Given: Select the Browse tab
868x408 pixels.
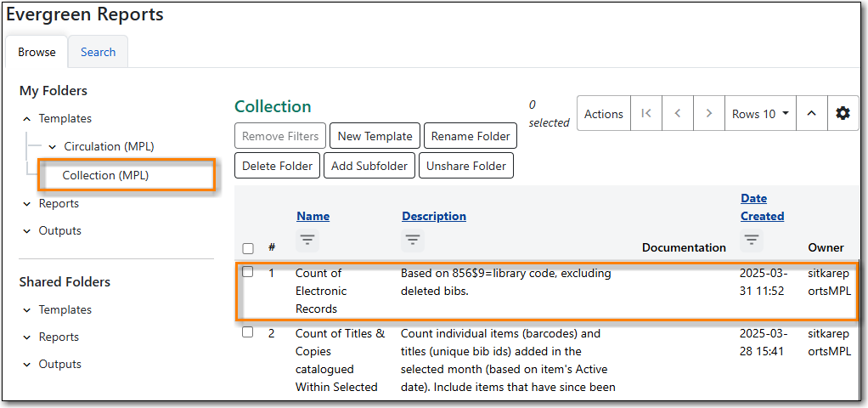Looking at the screenshot, I should pos(37,52).
